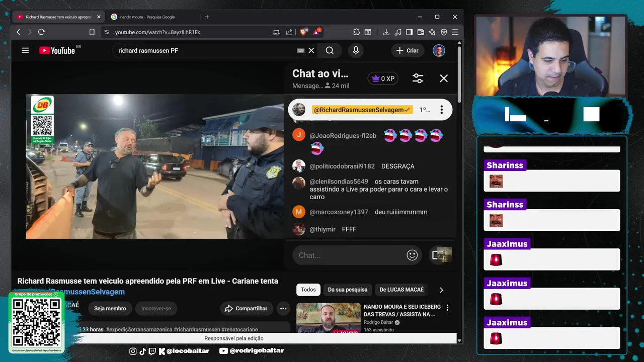Screen dimensions: 644x362
Task: Open the browser main menu
Action: click(455, 32)
